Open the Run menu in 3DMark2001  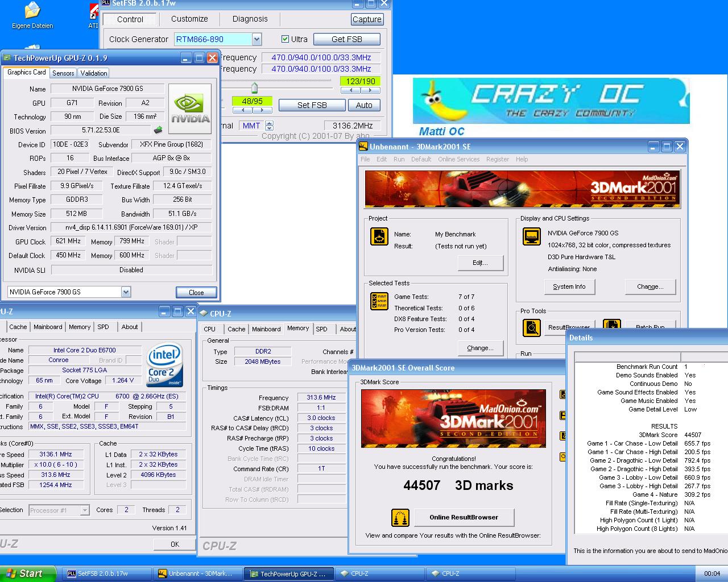tap(399, 159)
